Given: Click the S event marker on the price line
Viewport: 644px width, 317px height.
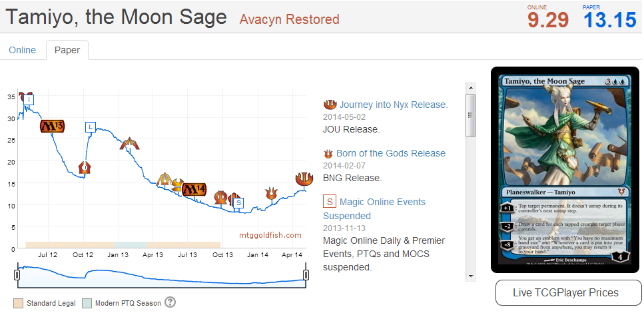Looking at the screenshot, I should (x=239, y=202).
